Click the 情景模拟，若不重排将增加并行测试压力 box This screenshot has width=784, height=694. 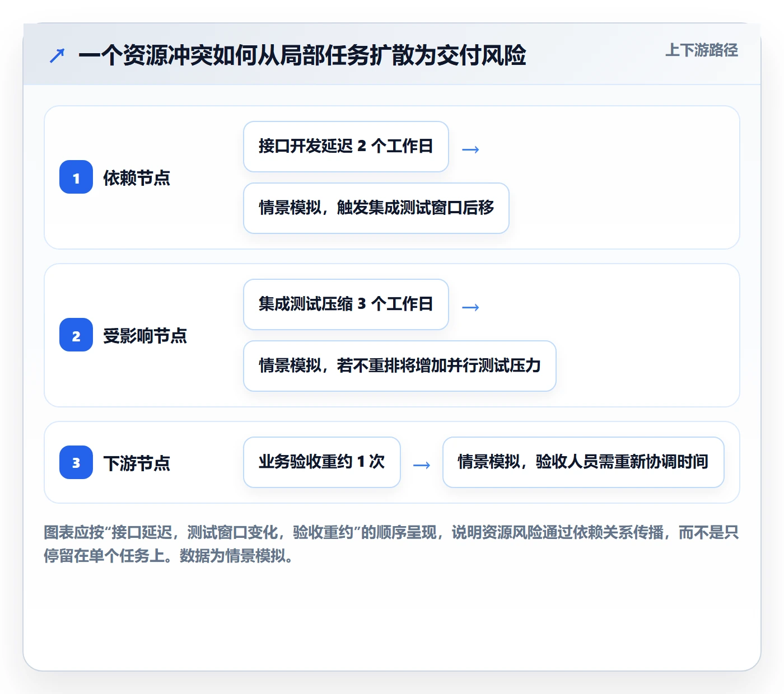click(400, 366)
